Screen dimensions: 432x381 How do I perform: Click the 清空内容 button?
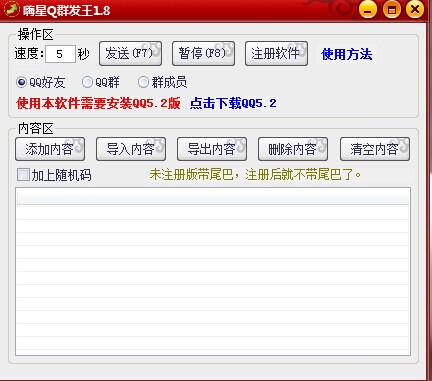(x=375, y=149)
